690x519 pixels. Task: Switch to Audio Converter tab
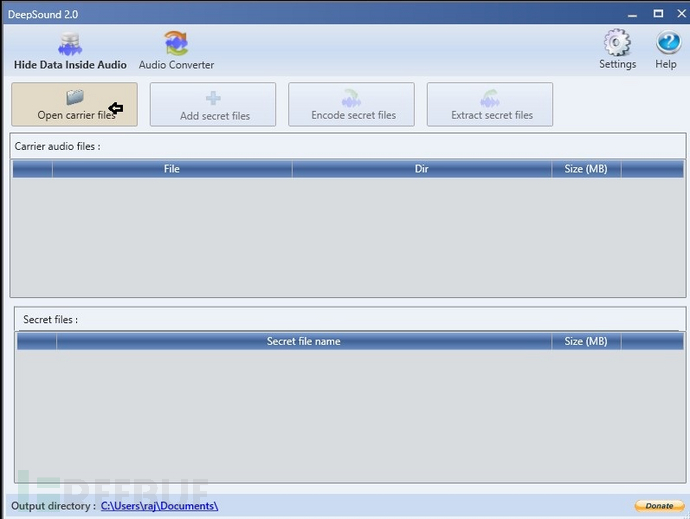[176, 51]
